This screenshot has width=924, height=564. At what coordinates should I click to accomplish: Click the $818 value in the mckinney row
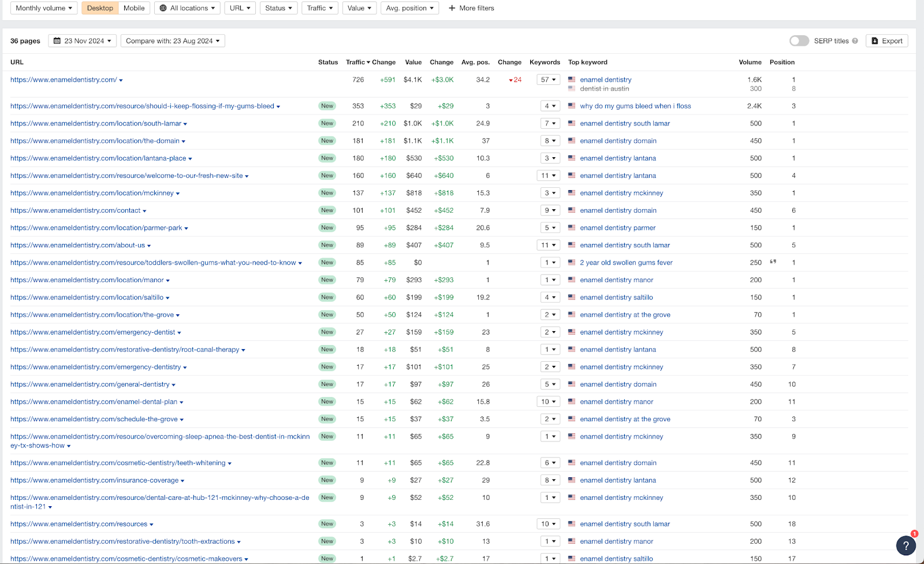(413, 193)
